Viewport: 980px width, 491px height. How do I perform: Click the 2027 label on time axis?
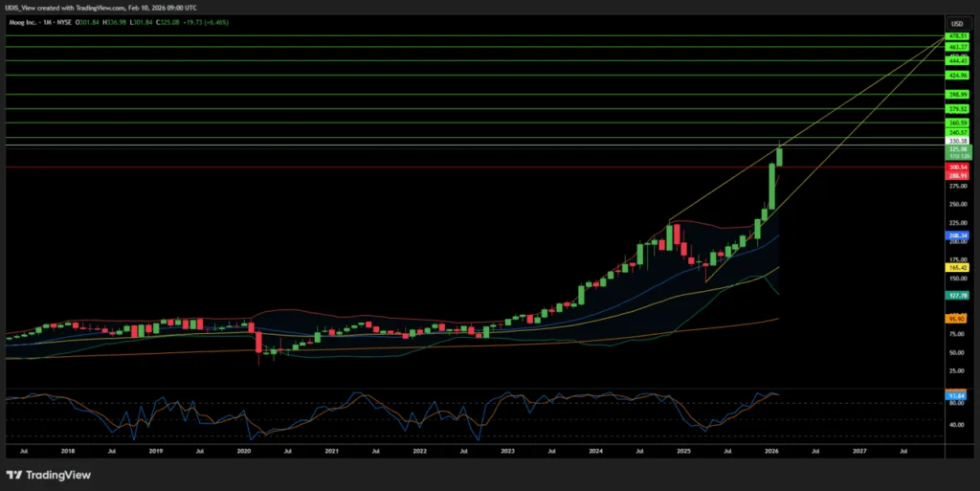point(860,451)
